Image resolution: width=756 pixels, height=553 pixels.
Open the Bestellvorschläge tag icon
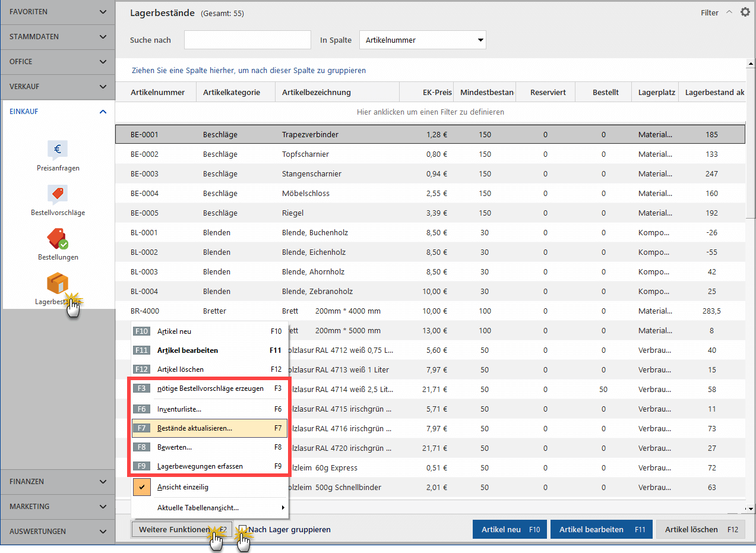[x=58, y=195]
